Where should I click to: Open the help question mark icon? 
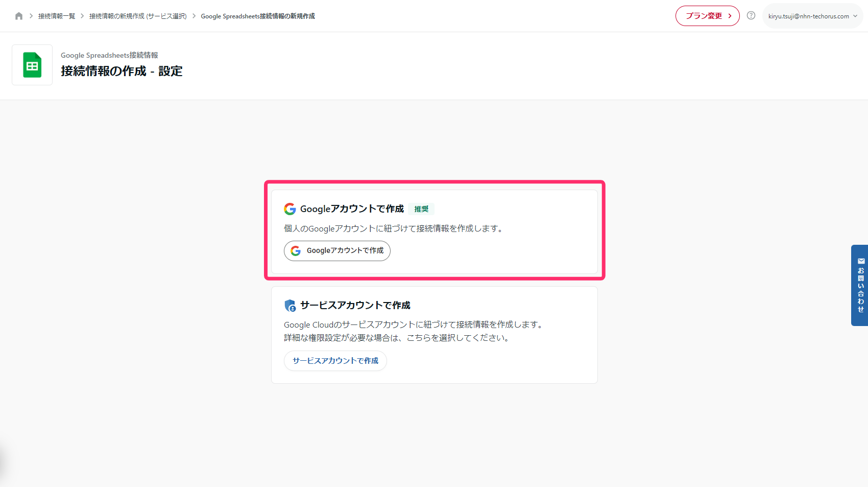(751, 16)
